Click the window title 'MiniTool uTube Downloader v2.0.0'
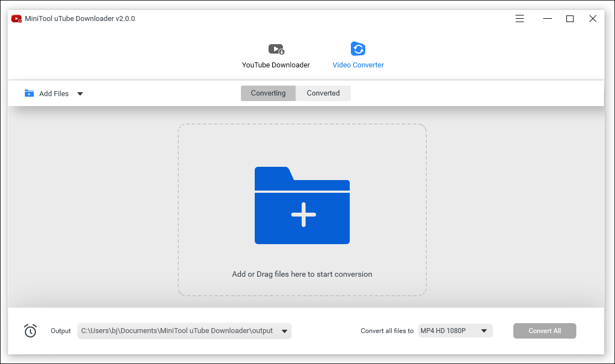615x364 pixels. pos(80,18)
